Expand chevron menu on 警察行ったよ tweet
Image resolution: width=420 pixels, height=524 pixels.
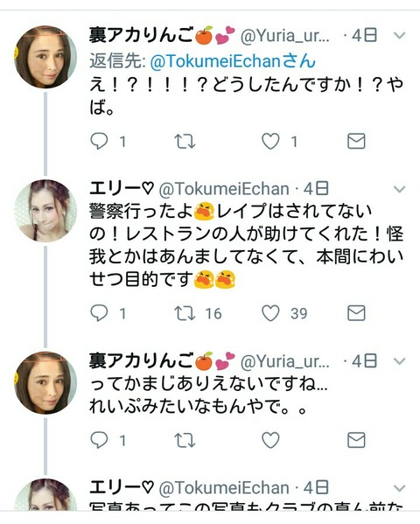coord(400,190)
